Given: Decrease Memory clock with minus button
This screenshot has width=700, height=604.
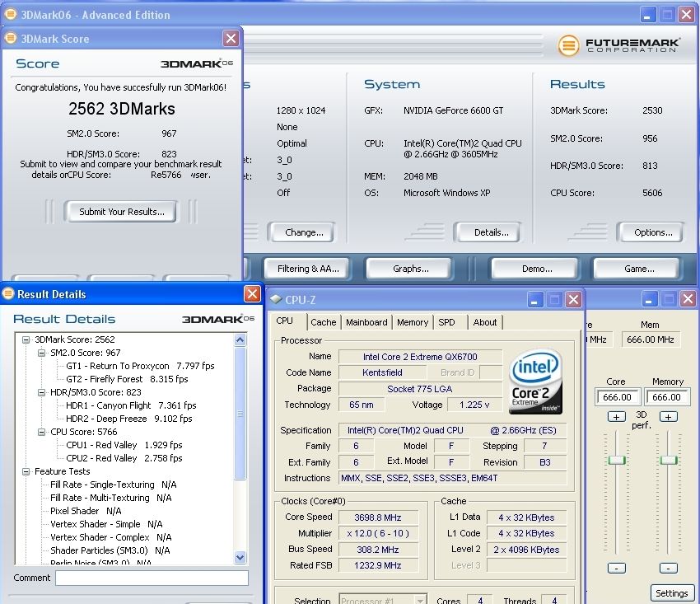Looking at the screenshot, I should pos(669,569).
